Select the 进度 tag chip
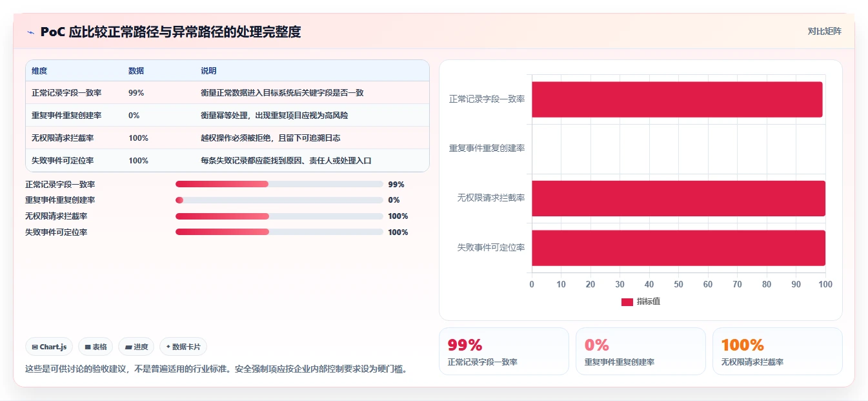Image resolution: width=868 pixels, height=401 pixels. (136, 347)
